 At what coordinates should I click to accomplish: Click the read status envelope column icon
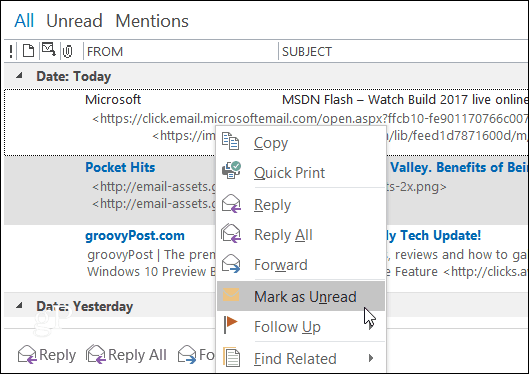click(49, 50)
